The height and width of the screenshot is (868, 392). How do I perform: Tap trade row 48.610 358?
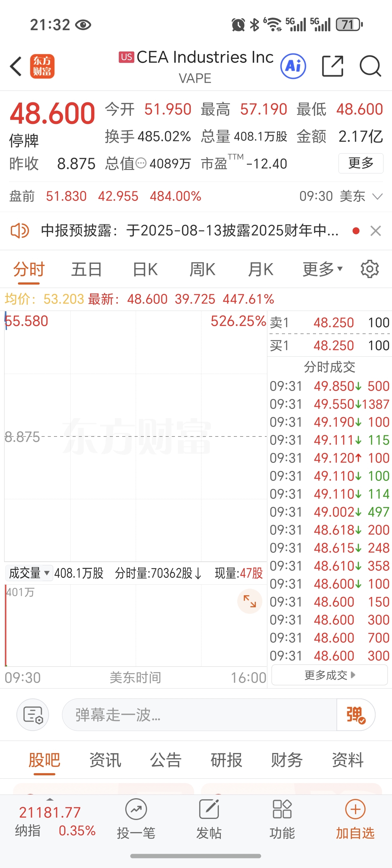click(330, 566)
